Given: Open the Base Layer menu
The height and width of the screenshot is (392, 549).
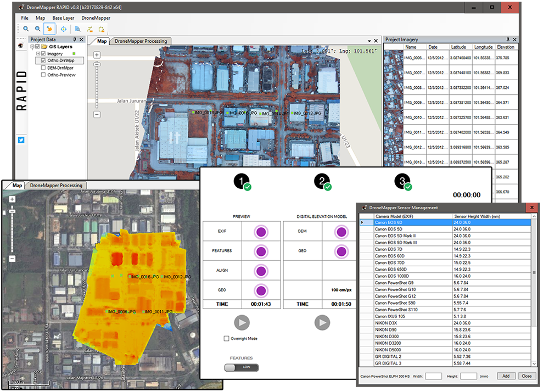Looking at the screenshot, I should 63,18.
